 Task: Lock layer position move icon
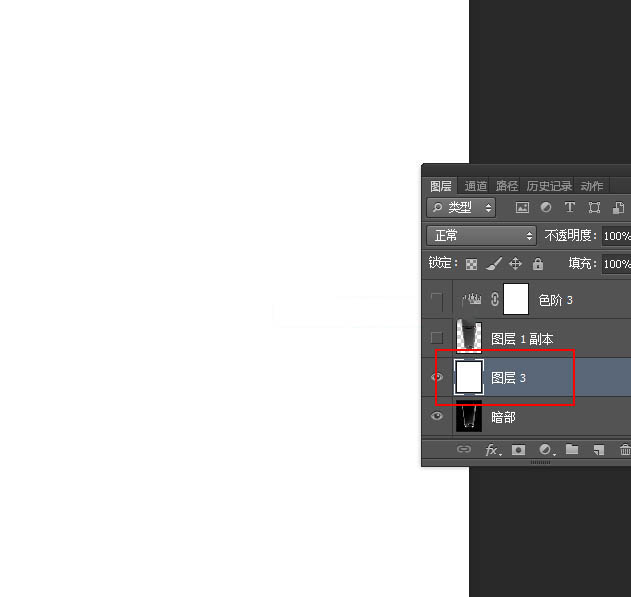tap(516, 264)
